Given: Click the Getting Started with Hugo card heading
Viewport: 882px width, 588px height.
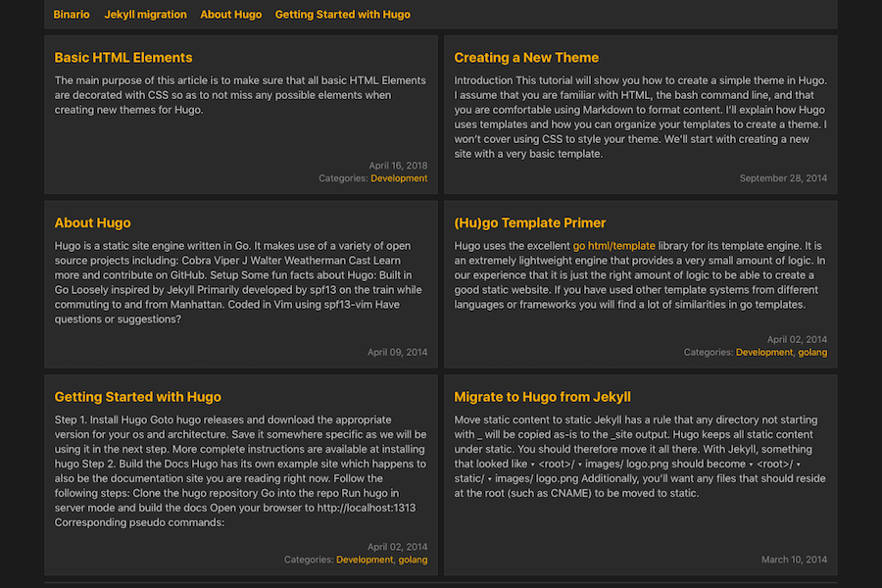Looking at the screenshot, I should click(x=137, y=397).
